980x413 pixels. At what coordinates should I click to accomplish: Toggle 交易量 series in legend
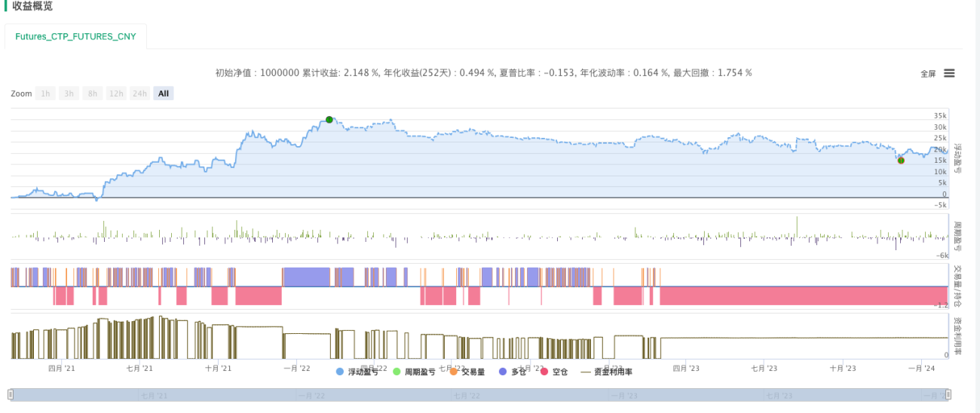click(x=467, y=372)
